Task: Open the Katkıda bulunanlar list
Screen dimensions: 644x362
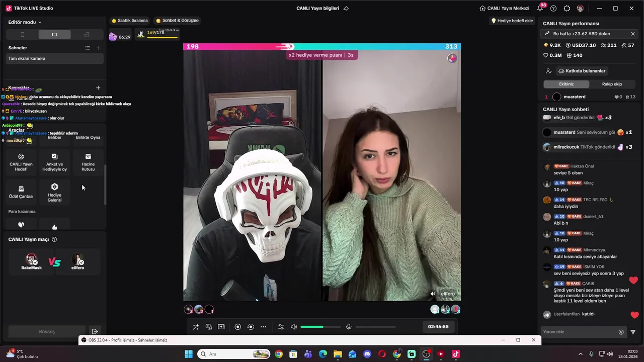Action: click(582, 71)
